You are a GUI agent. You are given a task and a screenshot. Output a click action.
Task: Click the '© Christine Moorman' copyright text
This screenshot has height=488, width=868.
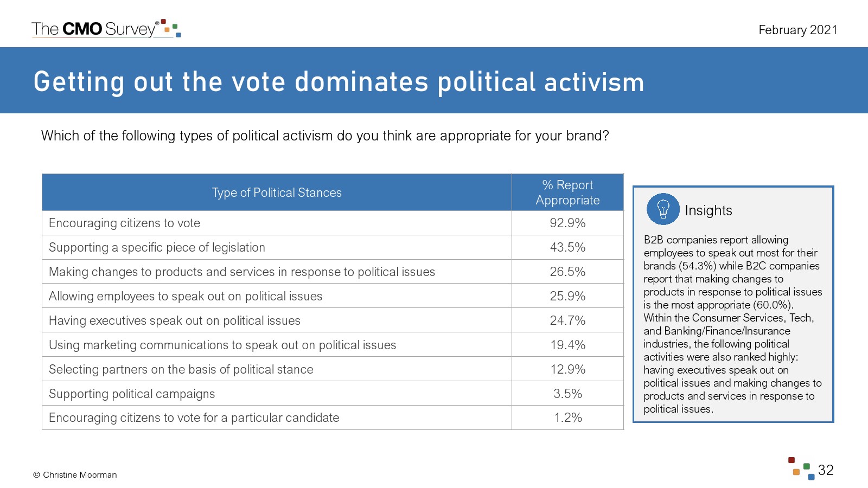point(75,475)
